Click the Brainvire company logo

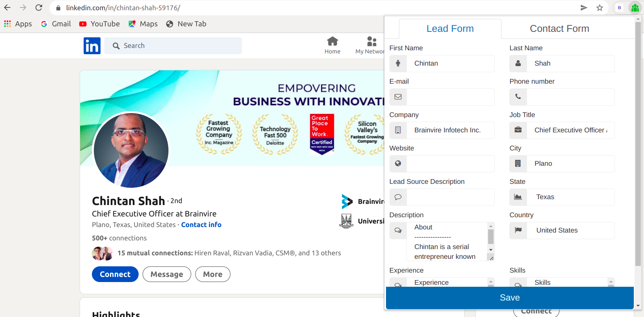[x=347, y=202]
